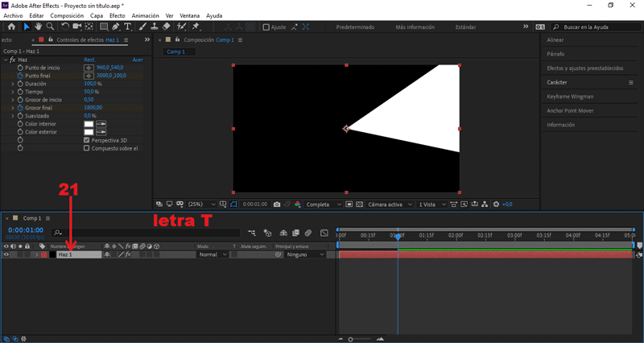
Task: Open the Efecto menu
Action: tap(118, 15)
